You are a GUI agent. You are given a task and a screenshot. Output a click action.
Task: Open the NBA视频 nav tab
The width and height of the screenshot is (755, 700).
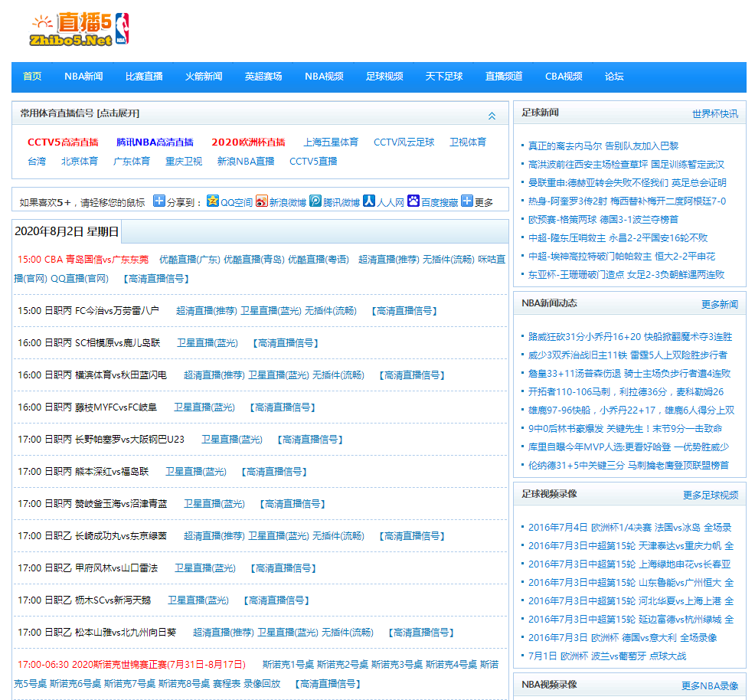pos(324,76)
